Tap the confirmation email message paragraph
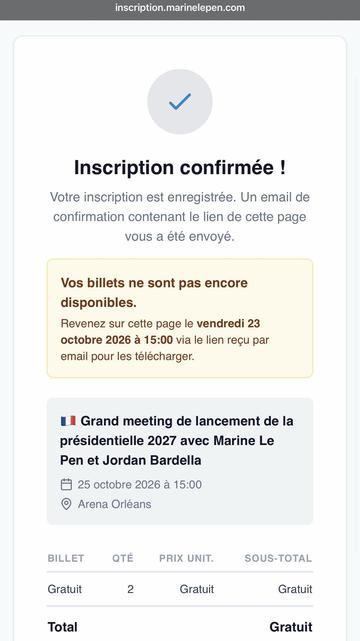 [180, 217]
